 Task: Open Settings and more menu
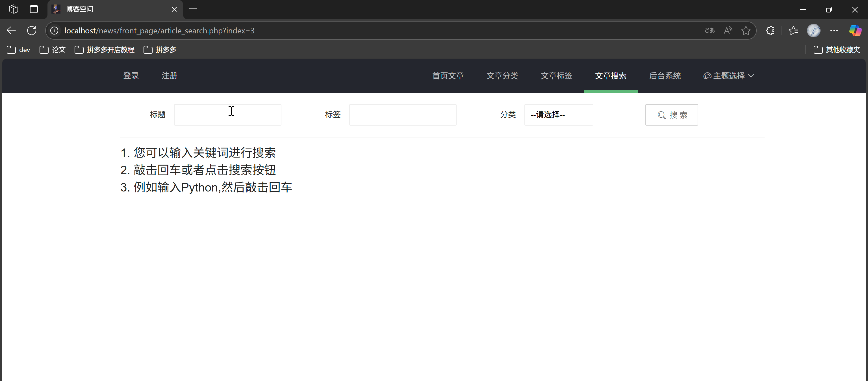click(834, 31)
